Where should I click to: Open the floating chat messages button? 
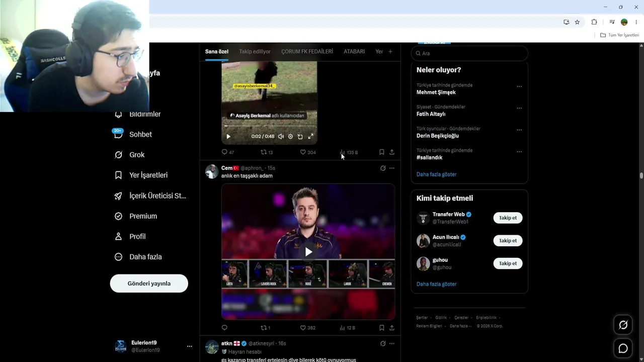623,348
